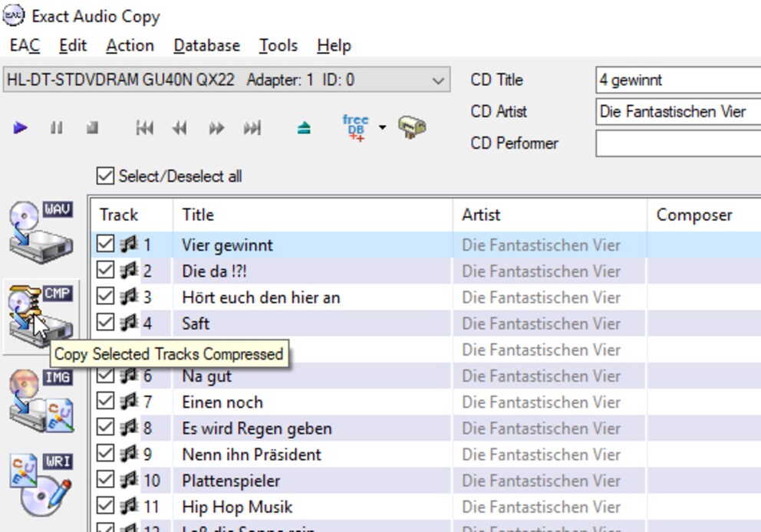Open the Database menu
This screenshot has width=761, height=532.
[x=207, y=45]
